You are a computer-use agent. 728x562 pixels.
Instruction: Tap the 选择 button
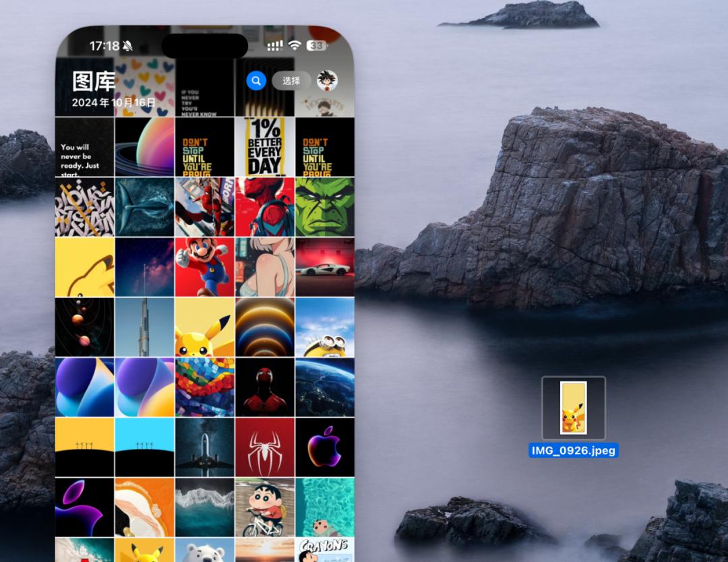[289, 81]
